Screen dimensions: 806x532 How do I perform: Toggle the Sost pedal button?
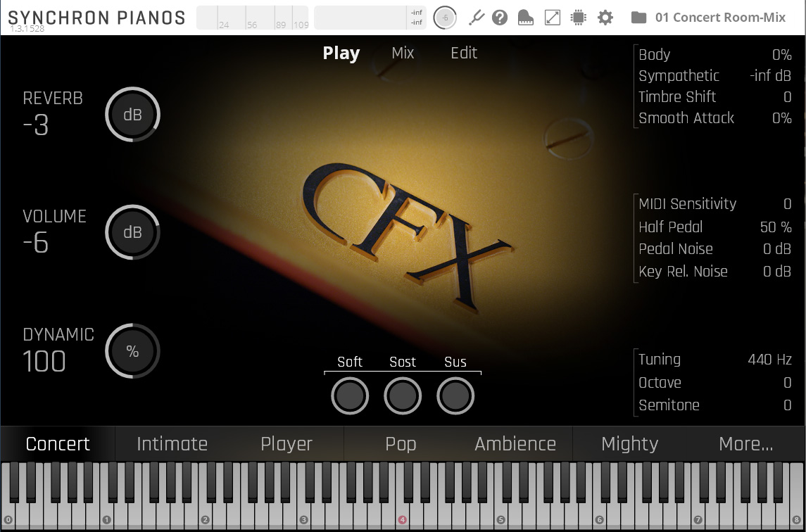(403, 396)
